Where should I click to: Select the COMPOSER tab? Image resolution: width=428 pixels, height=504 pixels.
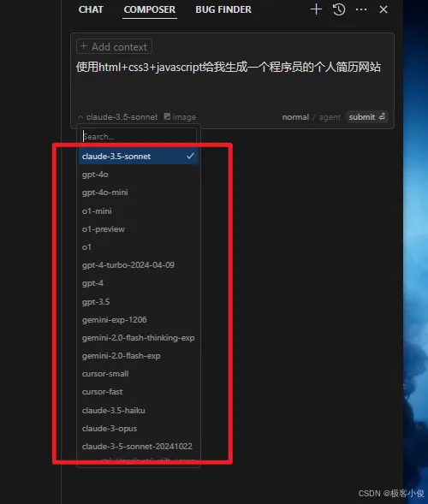pyautogui.click(x=150, y=9)
